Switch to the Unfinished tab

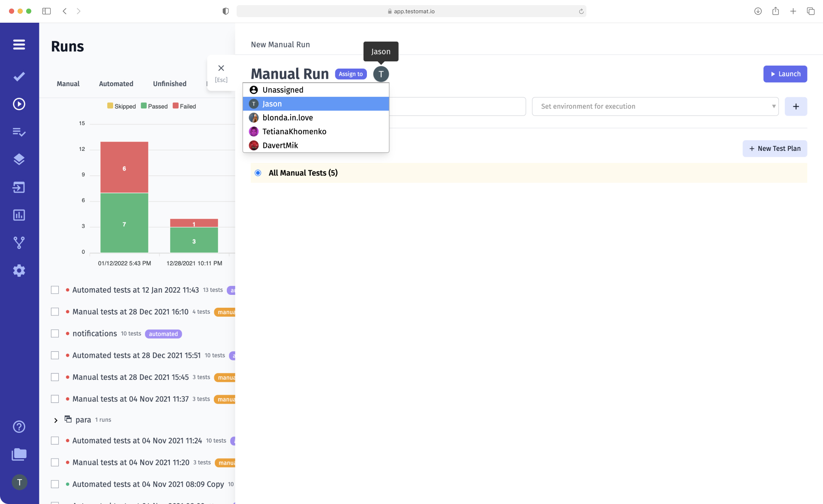[x=169, y=84]
